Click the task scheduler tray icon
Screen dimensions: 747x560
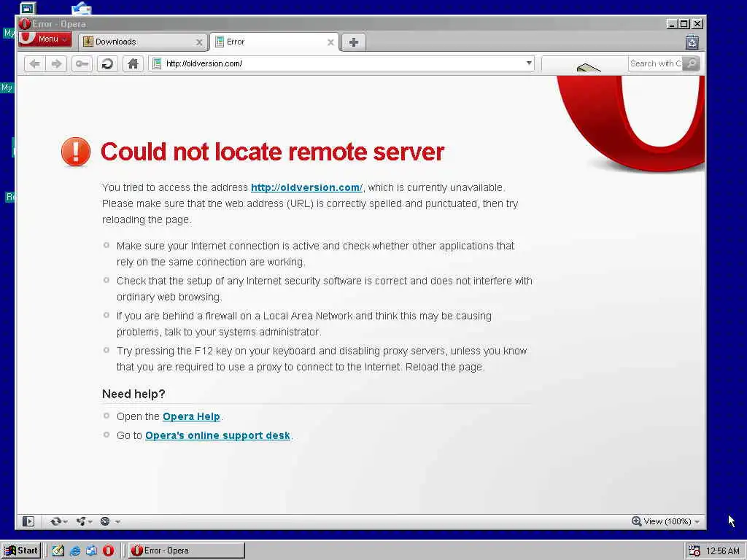694,551
